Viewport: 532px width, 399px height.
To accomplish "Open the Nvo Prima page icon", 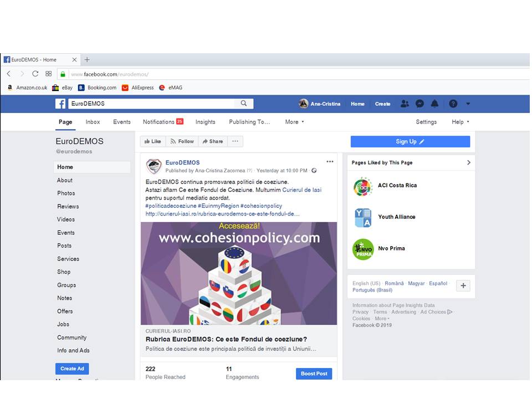I will click(x=362, y=249).
